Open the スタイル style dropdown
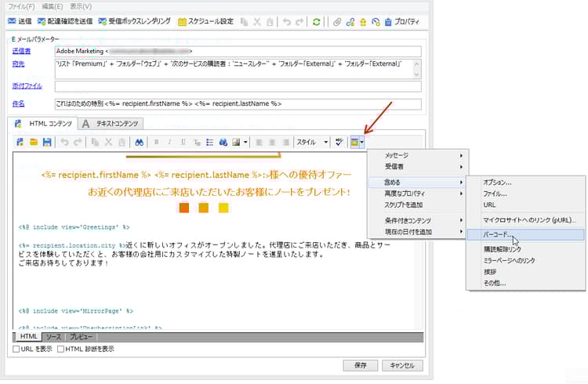The width and height of the screenshot is (588, 384). [x=312, y=142]
